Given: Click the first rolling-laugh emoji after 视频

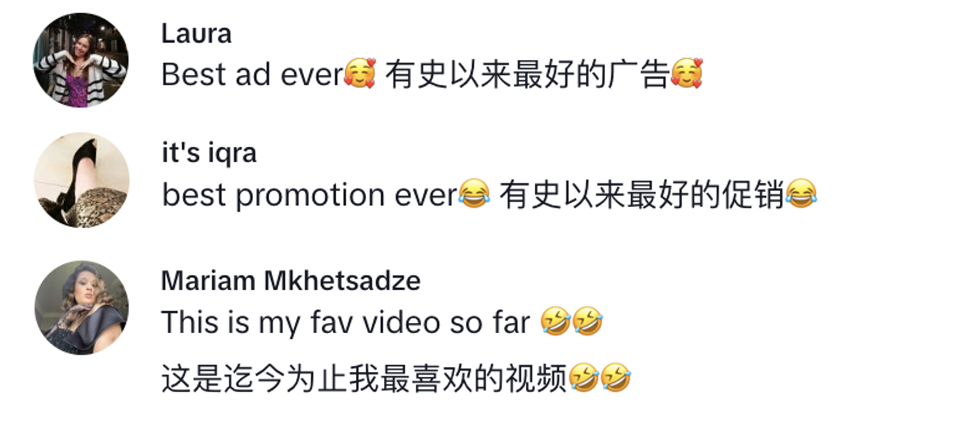Looking at the screenshot, I should (x=583, y=378).
